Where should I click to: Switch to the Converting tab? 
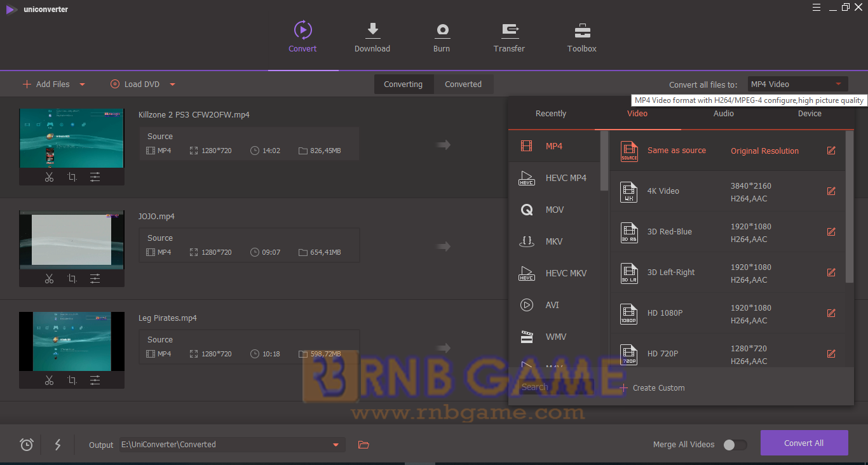click(x=403, y=84)
